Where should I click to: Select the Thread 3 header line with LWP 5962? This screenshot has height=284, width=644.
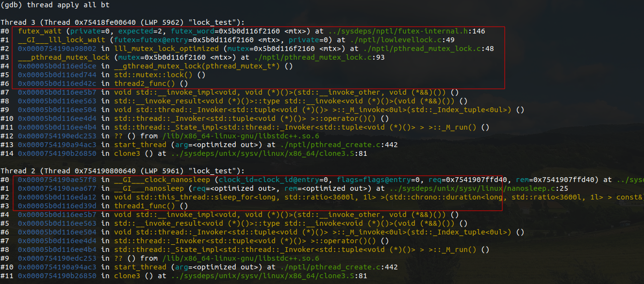122,22
